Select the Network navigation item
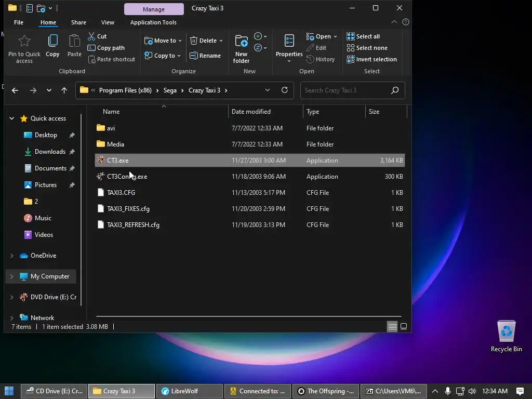Viewport: 532px width, 399px height. click(42, 318)
